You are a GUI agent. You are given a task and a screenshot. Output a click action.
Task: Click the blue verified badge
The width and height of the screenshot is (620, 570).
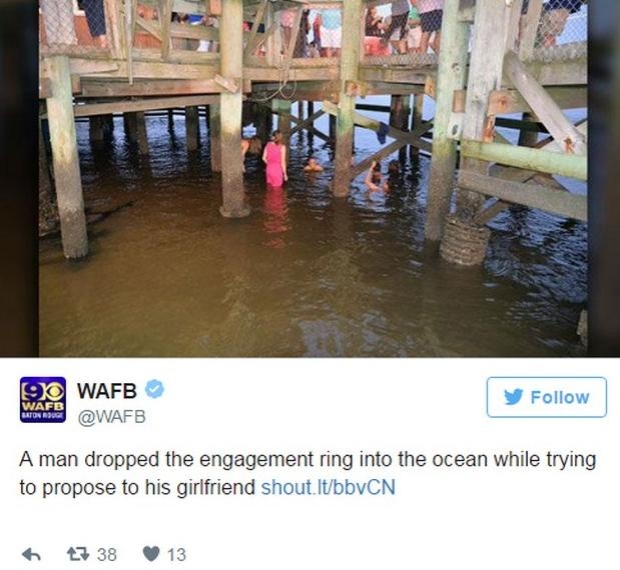pyautogui.click(x=155, y=389)
